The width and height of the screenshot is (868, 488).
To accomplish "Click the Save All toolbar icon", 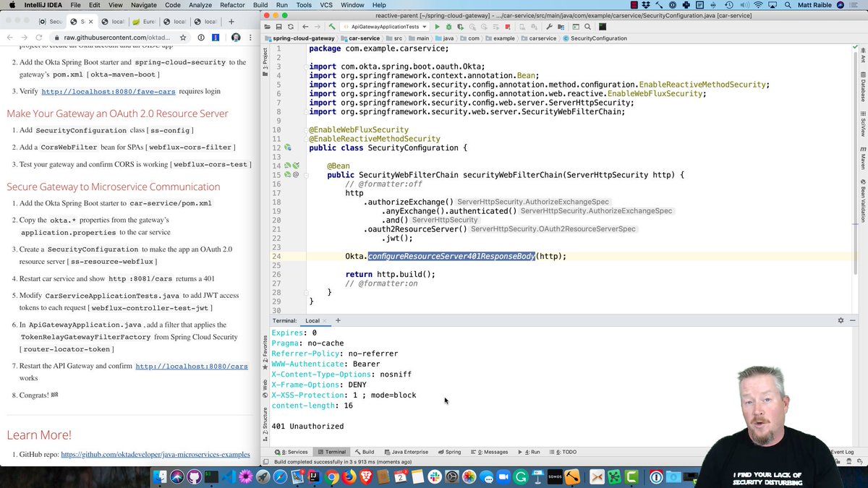I will tap(279, 27).
